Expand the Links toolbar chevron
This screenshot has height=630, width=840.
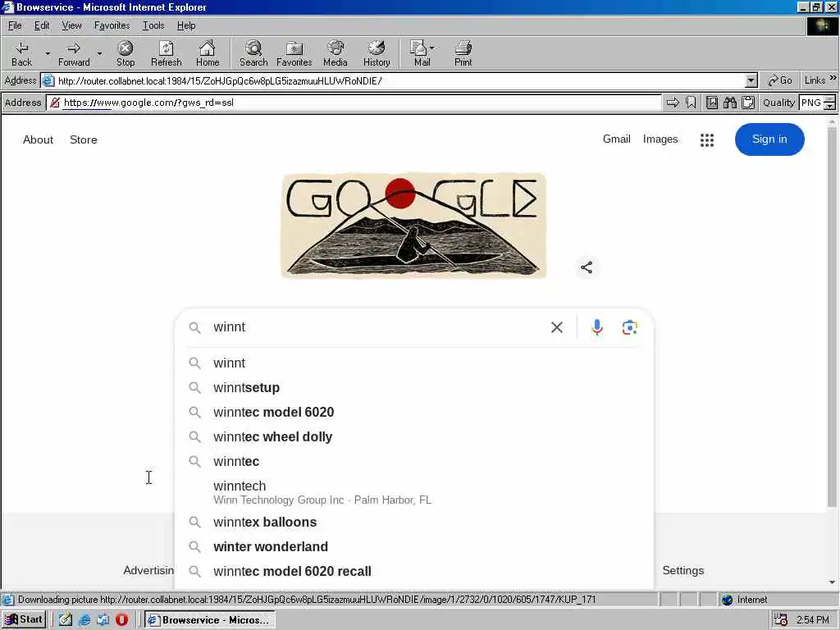833,78
